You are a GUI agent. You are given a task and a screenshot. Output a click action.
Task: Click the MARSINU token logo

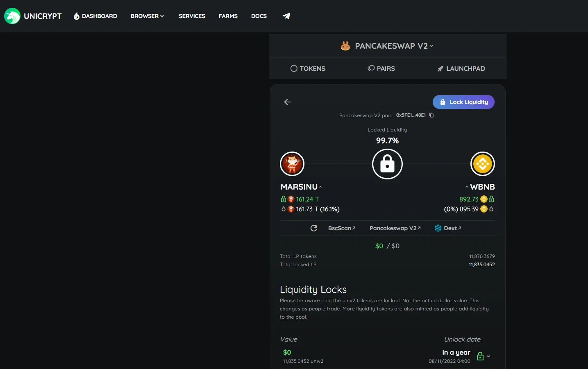[x=292, y=164]
